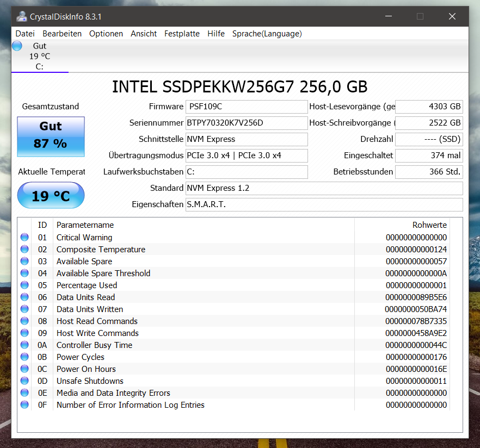
Task: Click status orb of Host Read Commands row
Action: click(x=24, y=321)
